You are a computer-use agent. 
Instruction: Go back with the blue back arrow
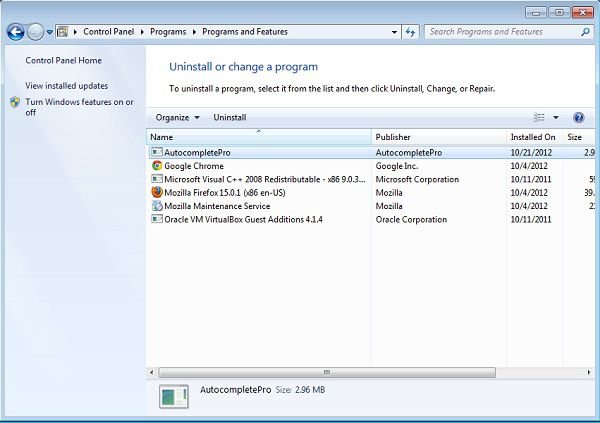(x=16, y=32)
